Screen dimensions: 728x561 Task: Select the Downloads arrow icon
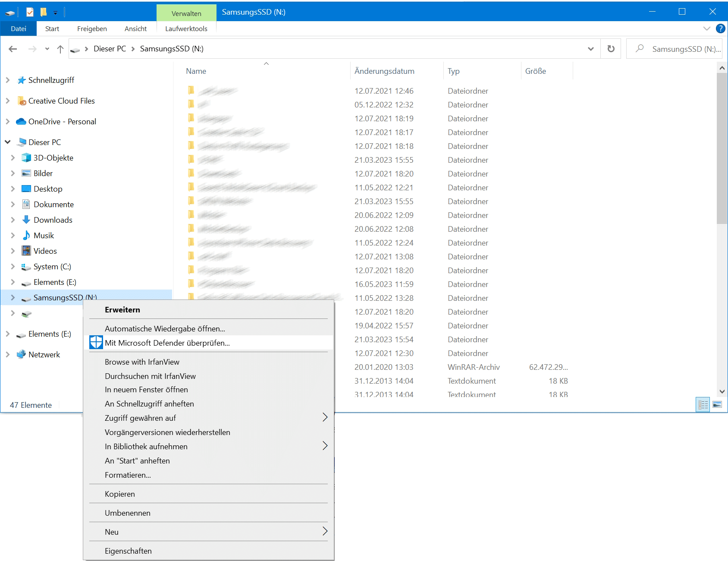(26, 220)
